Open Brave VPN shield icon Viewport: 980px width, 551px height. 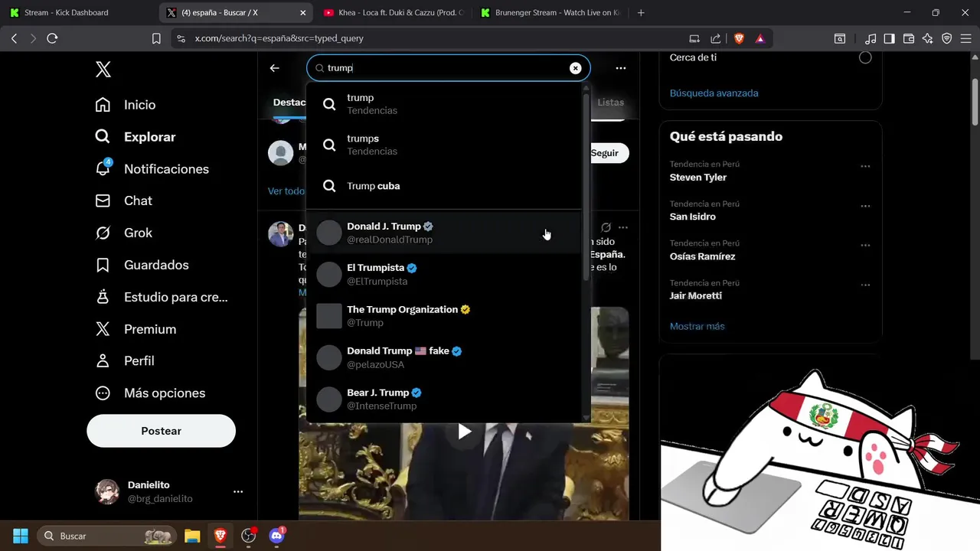pyautogui.click(x=947, y=38)
